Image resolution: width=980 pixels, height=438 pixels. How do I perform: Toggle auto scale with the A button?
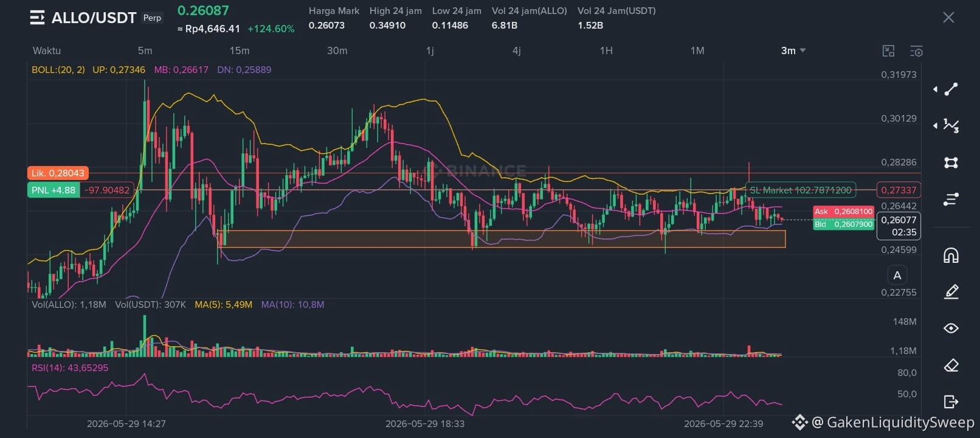click(897, 275)
